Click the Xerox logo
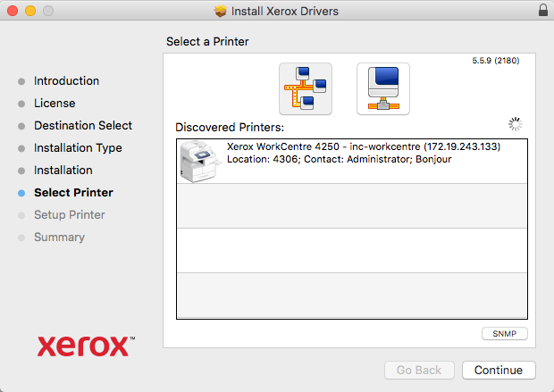Viewport: 554px width, 392px height. tap(86, 346)
